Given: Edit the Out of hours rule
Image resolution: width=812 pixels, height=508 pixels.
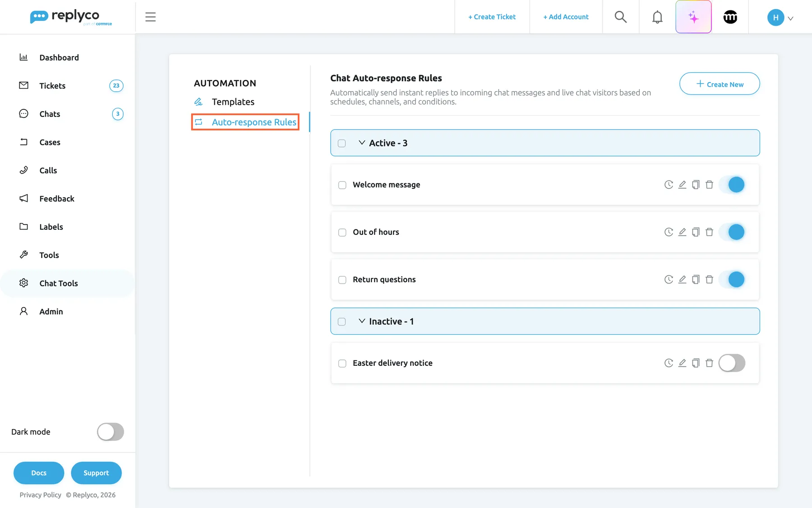Looking at the screenshot, I should click(x=682, y=232).
